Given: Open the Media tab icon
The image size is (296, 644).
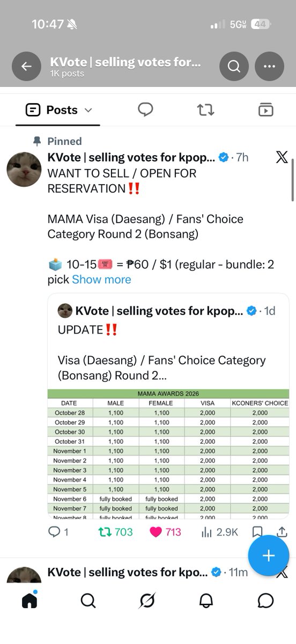Looking at the screenshot, I should point(265,110).
